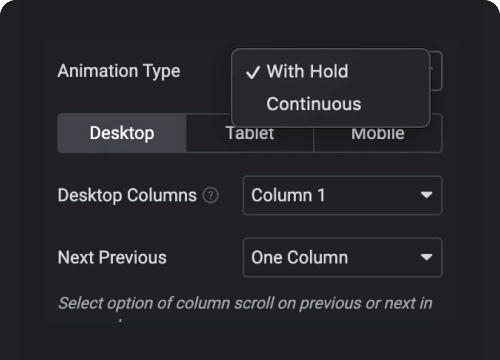This screenshot has height=360, width=500.
Task: Open the Desktop Columns help question-mark icon
Action: pyautogui.click(x=211, y=195)
